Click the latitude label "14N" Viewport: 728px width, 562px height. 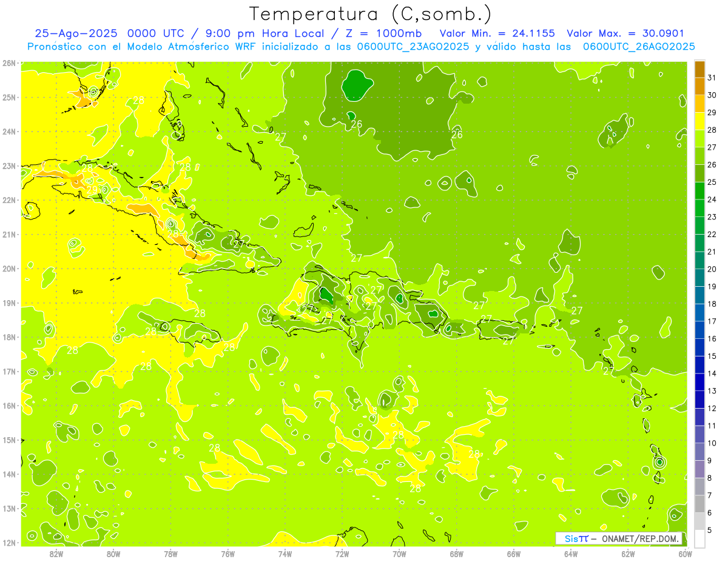[x=8, y=474]
